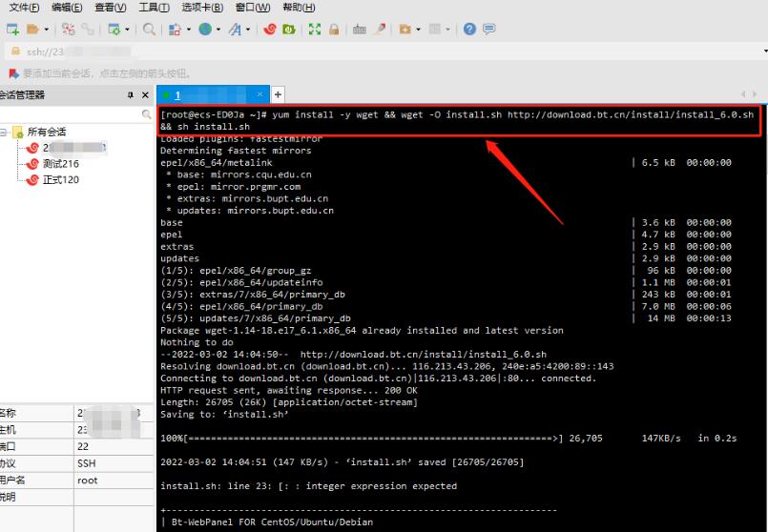768x532 pixels.
Task: Open the 工具(T) menu
Action: tap(154, 8)
